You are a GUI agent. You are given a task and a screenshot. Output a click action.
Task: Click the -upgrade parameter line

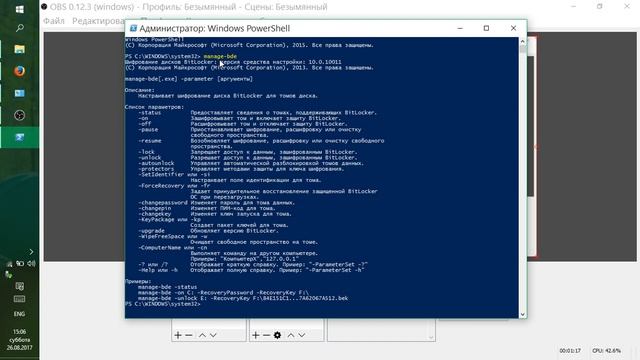208,231
